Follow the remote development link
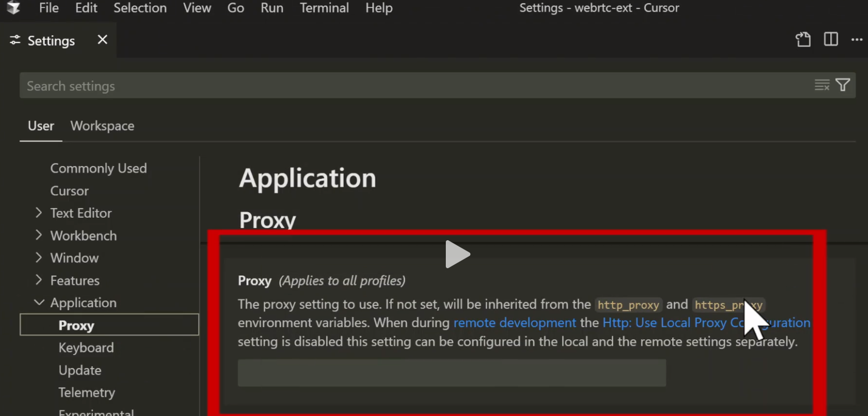Viewport: 868px width, 416px height. [x=515, y=323]
